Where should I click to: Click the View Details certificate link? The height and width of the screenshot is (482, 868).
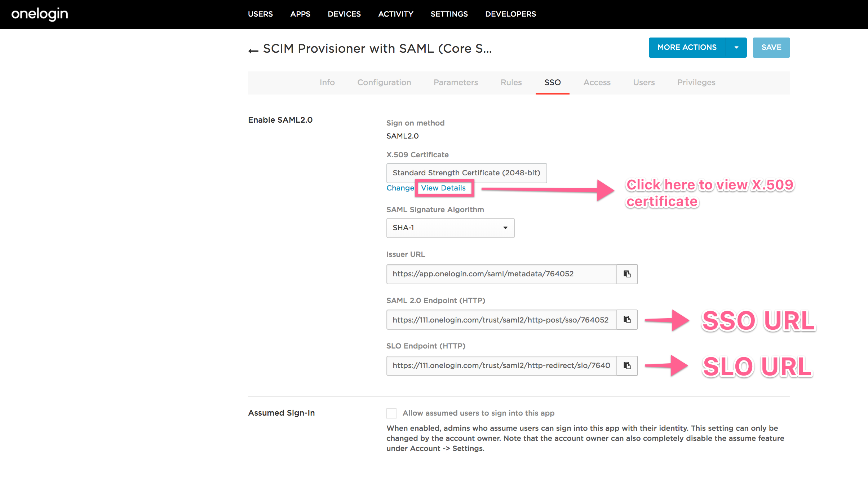coord(443,188)
